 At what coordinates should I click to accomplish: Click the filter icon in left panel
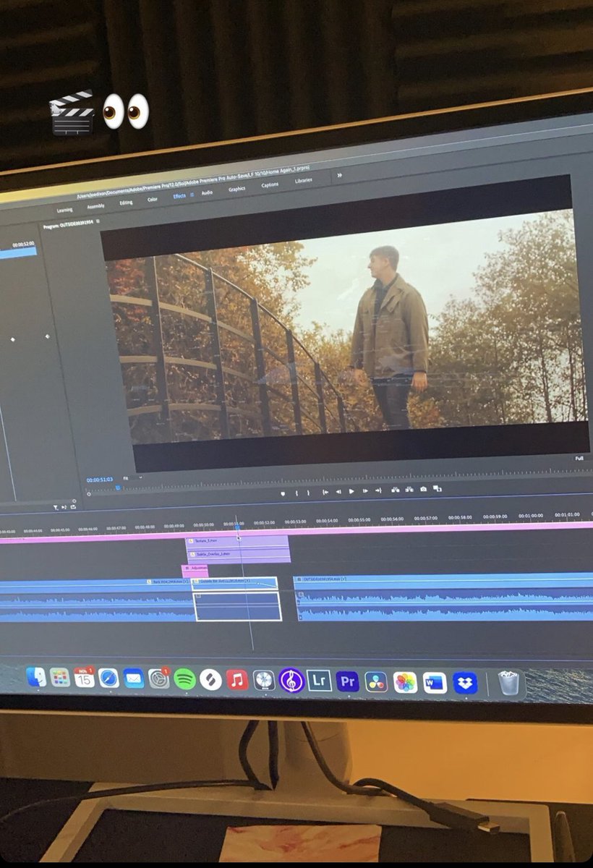click(x=56, y=507)
